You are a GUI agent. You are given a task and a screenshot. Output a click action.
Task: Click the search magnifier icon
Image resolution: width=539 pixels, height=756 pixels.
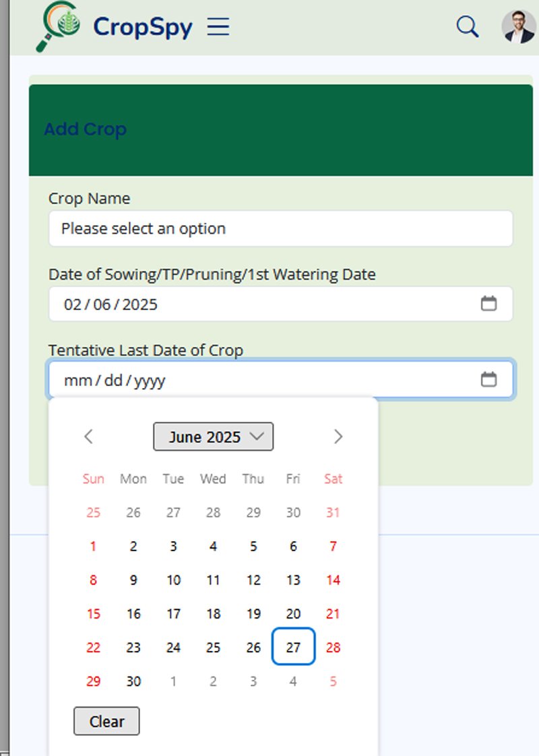467,27
